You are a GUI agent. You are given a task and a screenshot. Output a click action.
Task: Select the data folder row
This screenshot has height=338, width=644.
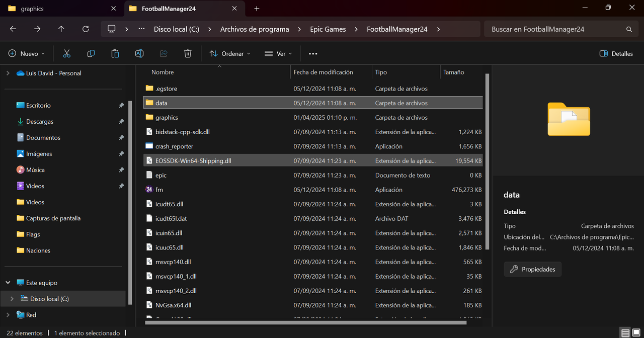click(313, 103)
